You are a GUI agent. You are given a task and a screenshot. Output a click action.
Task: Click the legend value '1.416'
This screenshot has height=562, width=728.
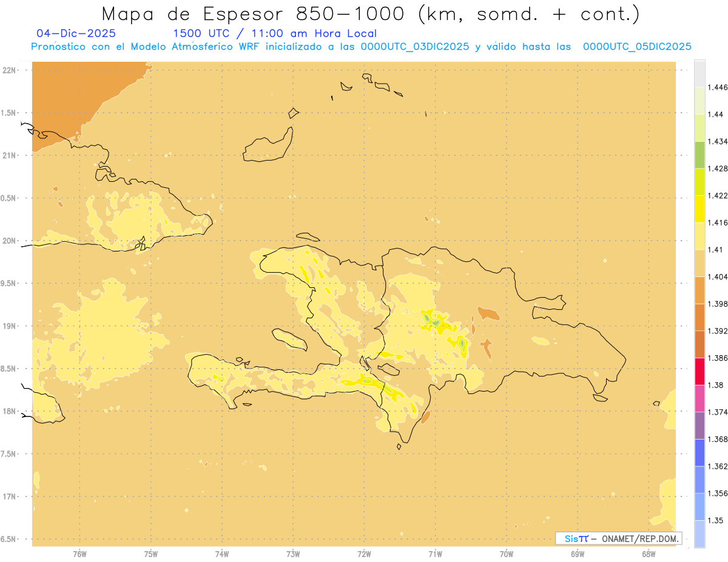point(718,222)
